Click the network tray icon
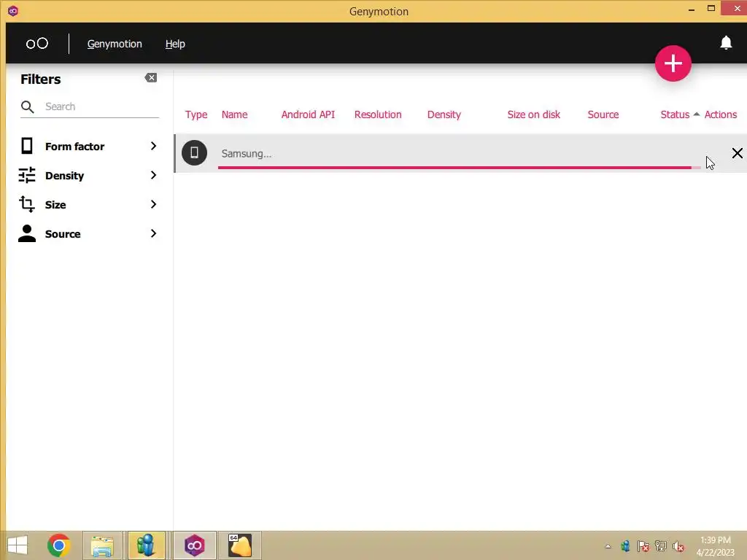 point(661,546)
